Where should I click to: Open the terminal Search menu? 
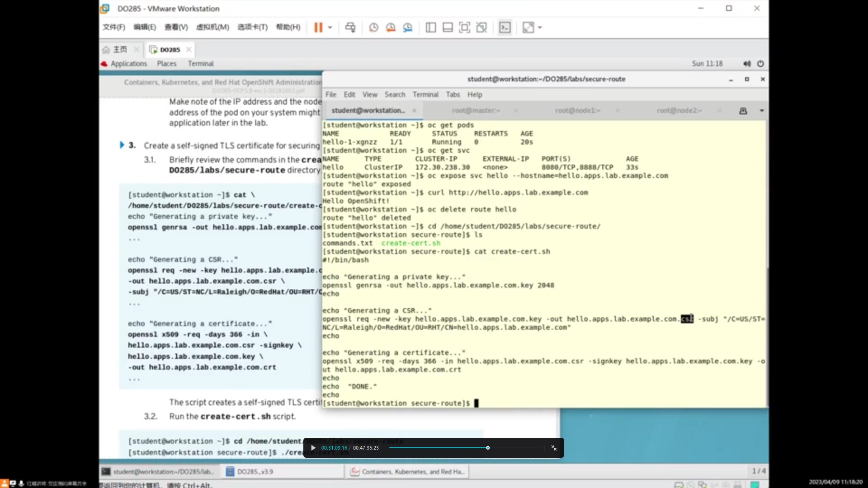point(395,94)
